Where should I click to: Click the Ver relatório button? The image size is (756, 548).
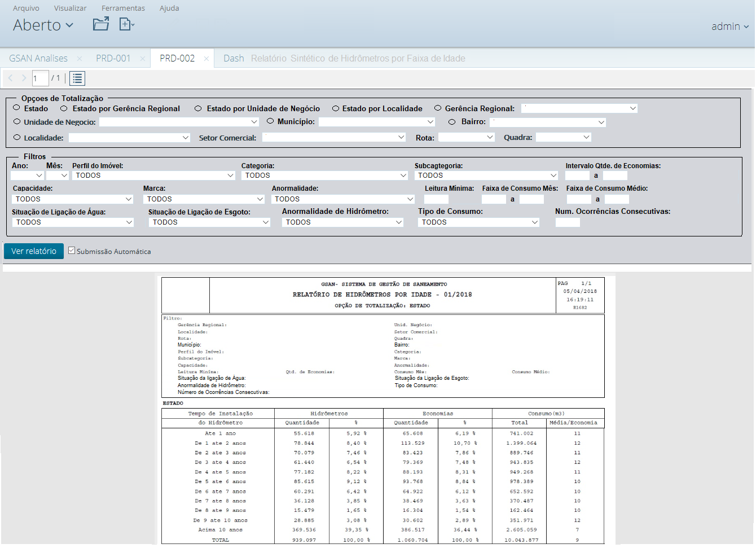(34, 251)
